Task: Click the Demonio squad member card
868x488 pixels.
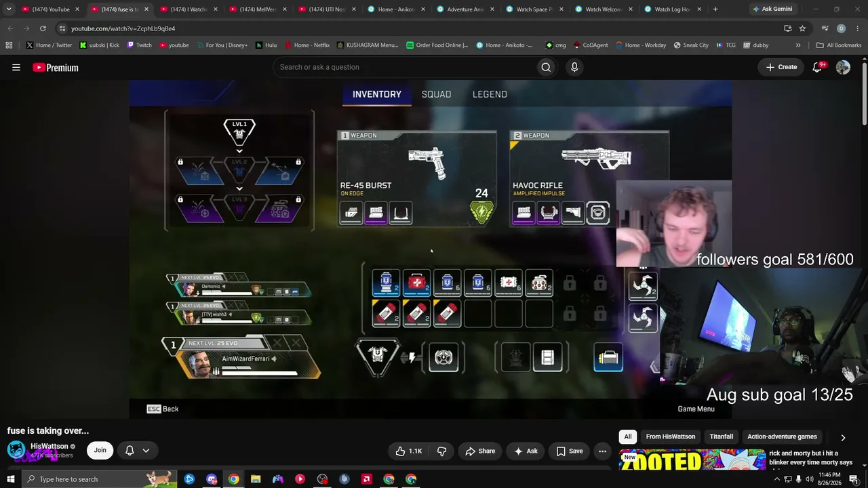Action: [x=239, y=287]
